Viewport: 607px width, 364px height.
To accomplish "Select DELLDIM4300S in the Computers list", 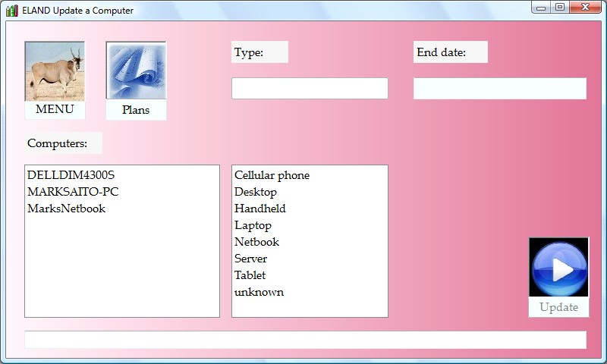I will click(71, 175).
